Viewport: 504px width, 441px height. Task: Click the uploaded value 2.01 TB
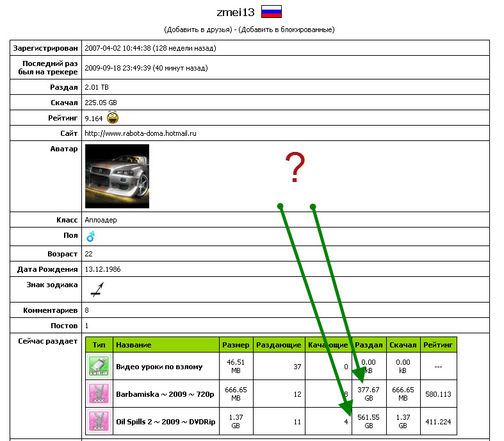click(97, 87)
